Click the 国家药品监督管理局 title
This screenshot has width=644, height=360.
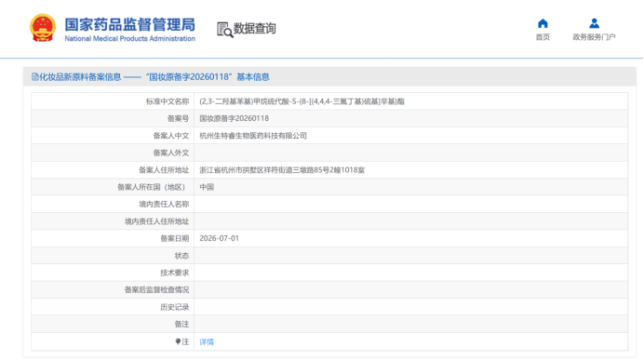[x=129, y=24]
